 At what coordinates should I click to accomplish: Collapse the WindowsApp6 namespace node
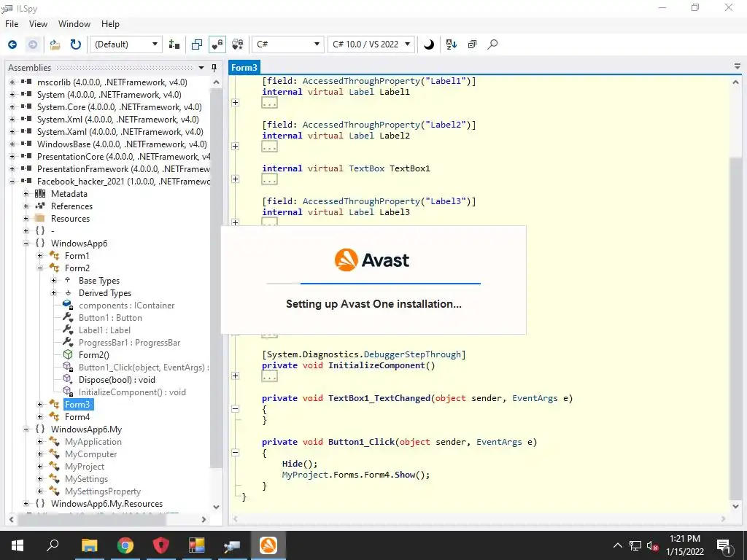pyautogui.click(x=26, y=243)
